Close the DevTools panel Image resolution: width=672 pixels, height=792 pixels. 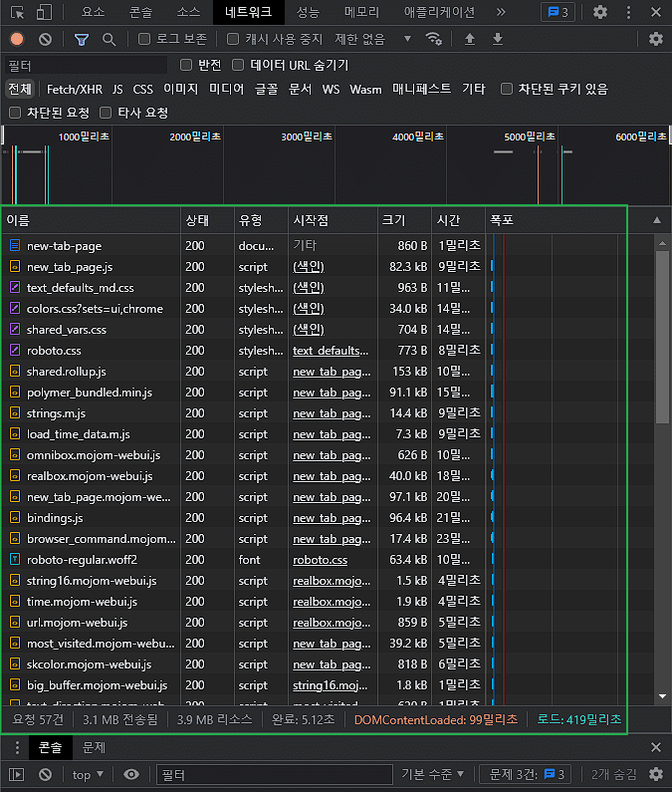click(656, 12)
